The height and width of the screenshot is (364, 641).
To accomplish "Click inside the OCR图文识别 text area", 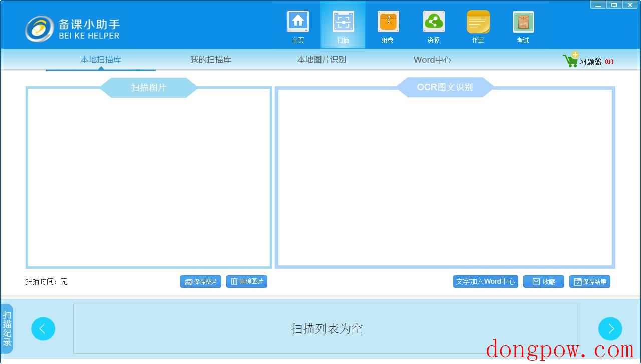I will pos(445,178).
